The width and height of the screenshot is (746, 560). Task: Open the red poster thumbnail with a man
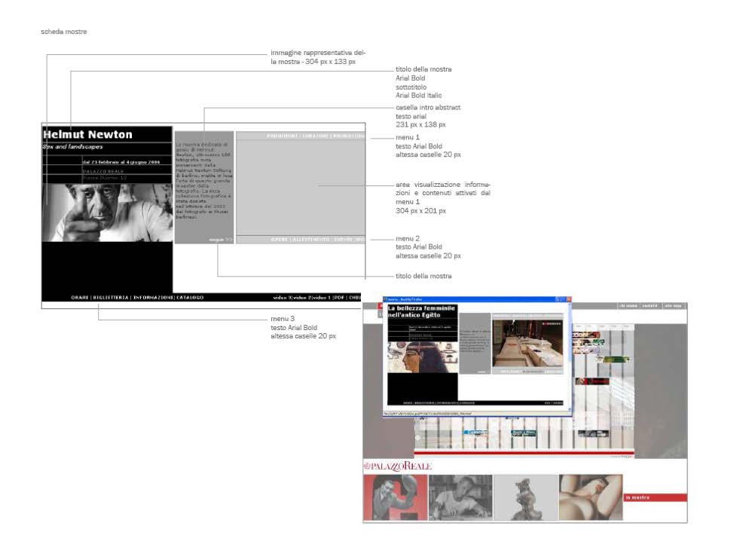pos(396,497)
